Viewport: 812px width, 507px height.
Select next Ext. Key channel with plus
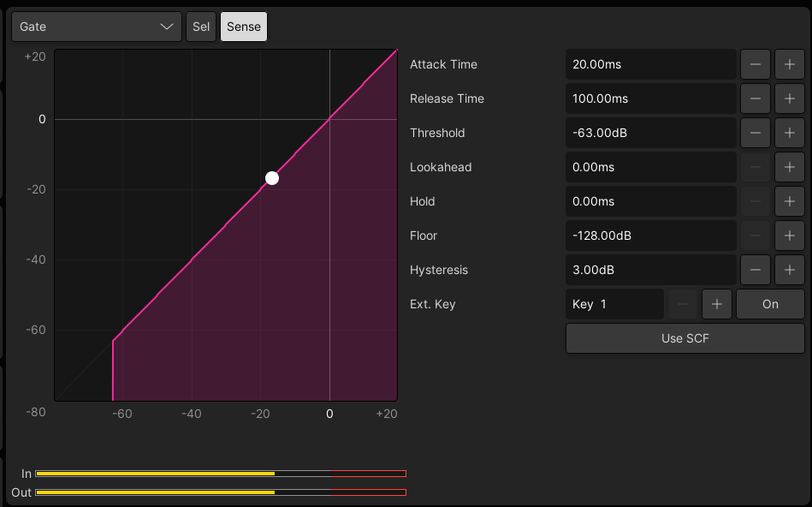coord(716,304)
